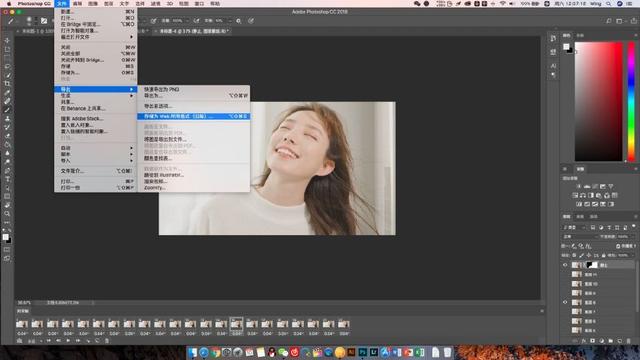Expand the 自动 submenu

pyautogui.click(x=96, y=148)
